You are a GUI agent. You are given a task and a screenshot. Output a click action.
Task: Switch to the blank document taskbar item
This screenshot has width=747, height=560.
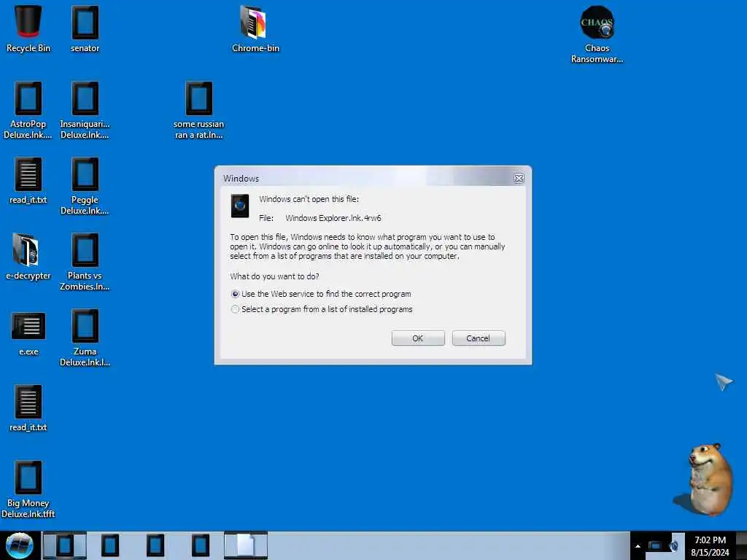246,545
